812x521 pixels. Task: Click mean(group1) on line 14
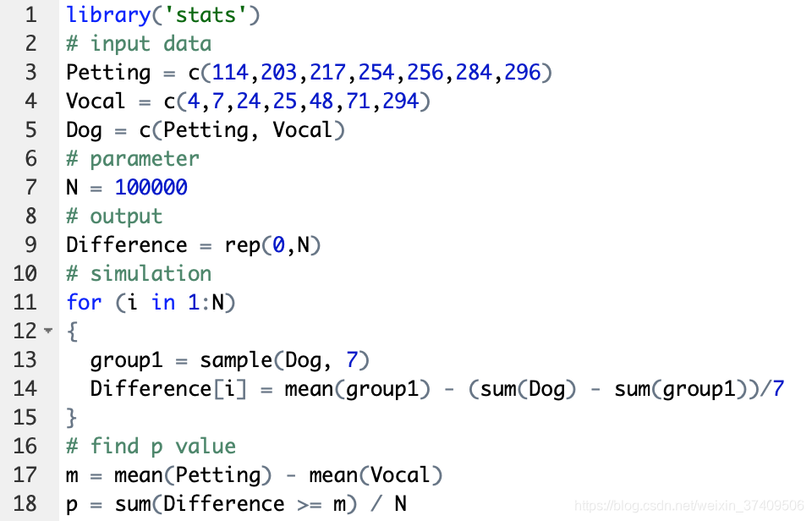point(358,389)
